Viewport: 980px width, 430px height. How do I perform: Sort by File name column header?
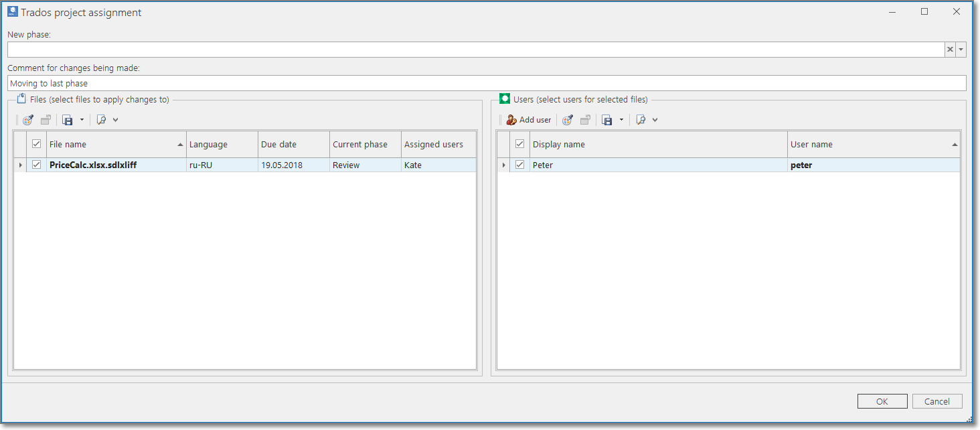tap(116, 144)
